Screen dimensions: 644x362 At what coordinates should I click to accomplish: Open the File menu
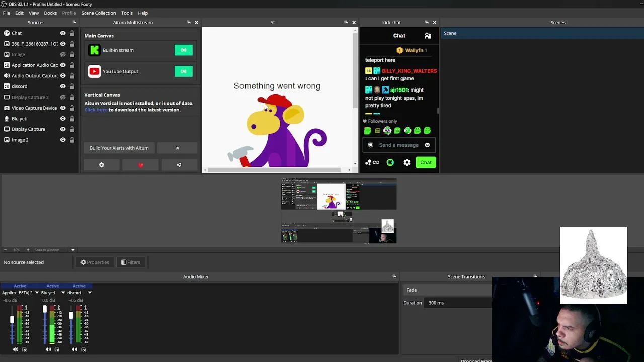[x=7, y=13]
